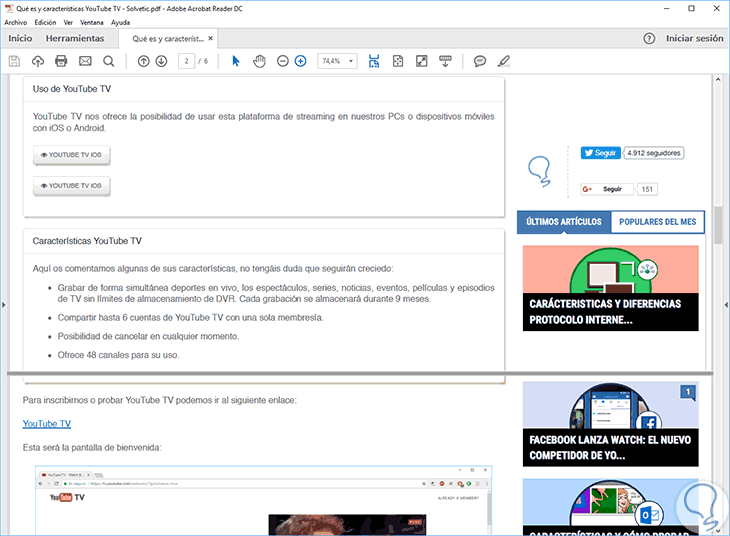Open 'Facebook lanza Watch' article thumbnail

[x=610, y=424]
